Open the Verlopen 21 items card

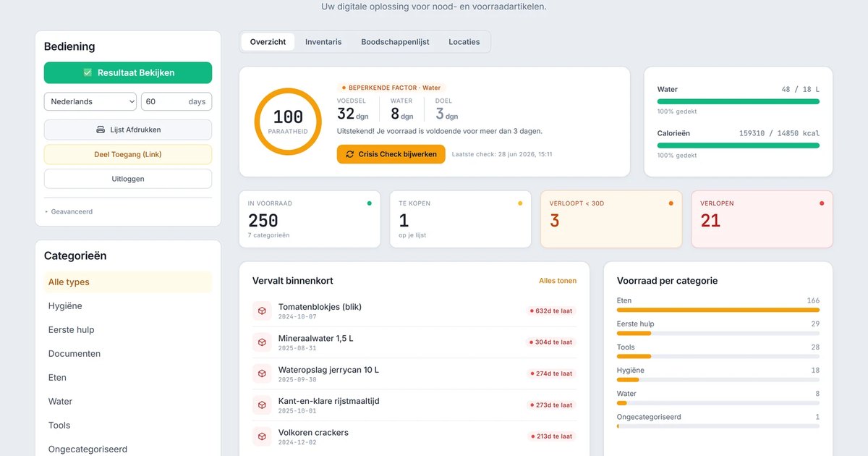(762, 219)
